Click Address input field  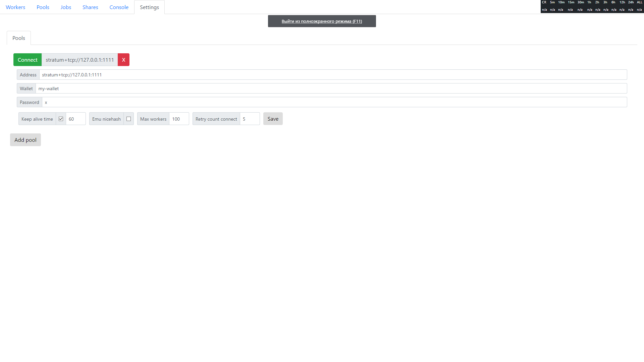coord(332,74)
